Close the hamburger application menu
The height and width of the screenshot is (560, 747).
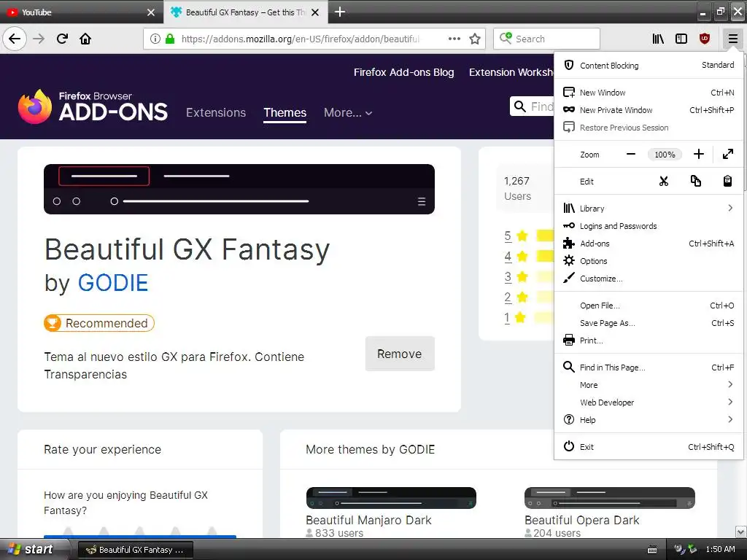pyautogui.click(x=732, y=39)
